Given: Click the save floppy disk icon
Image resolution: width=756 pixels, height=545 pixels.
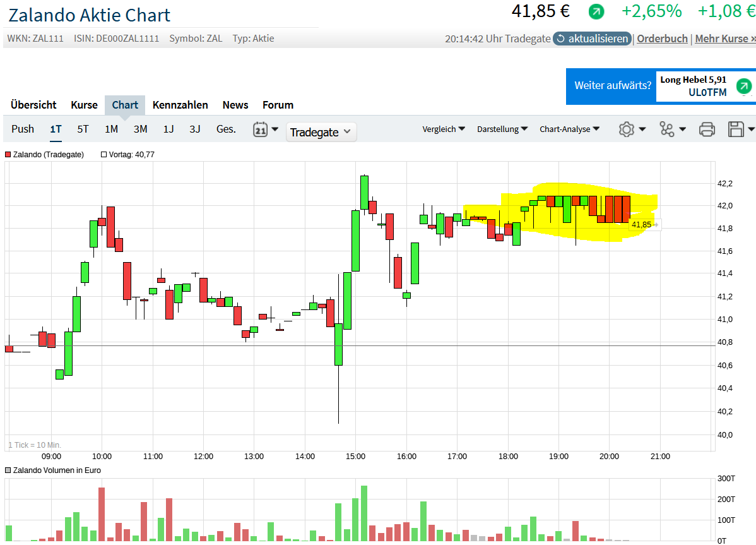Looking at the screenshot, I should (736, 129).
